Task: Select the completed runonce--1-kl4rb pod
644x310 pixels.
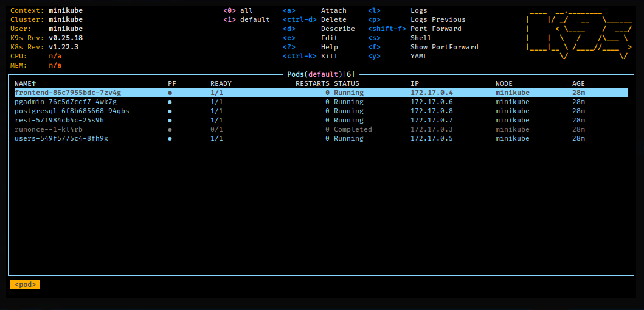Action: click(49, 130)
